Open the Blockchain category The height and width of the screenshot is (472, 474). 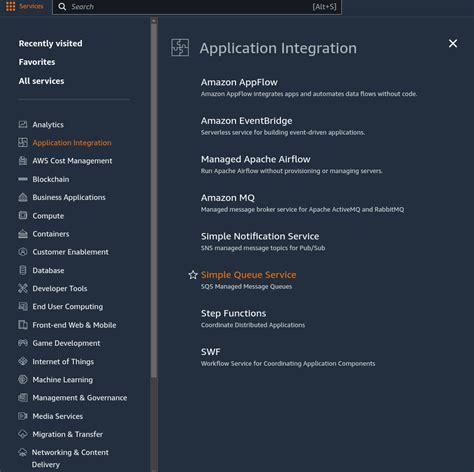51,179
